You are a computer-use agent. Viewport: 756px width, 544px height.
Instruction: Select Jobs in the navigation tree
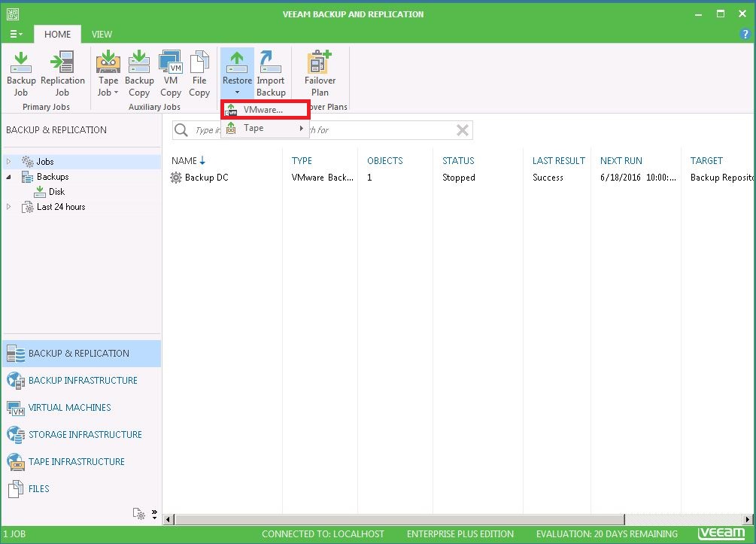pyautogui.click(x=45, y=162)
